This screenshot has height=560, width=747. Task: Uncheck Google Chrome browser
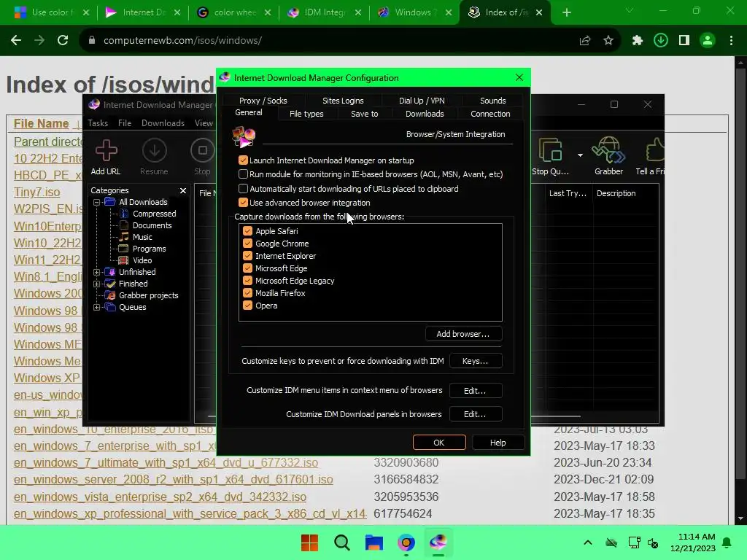(247, 244)
